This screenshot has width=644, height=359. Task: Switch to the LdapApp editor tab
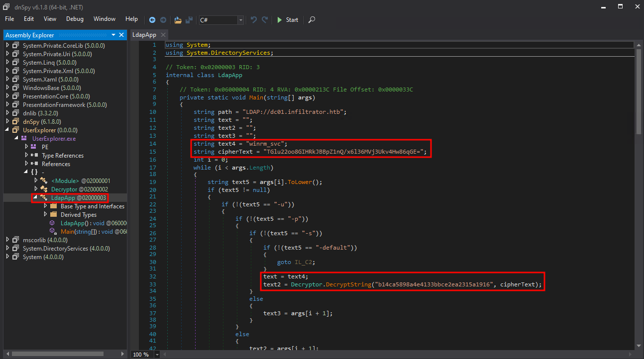(144, 35)
